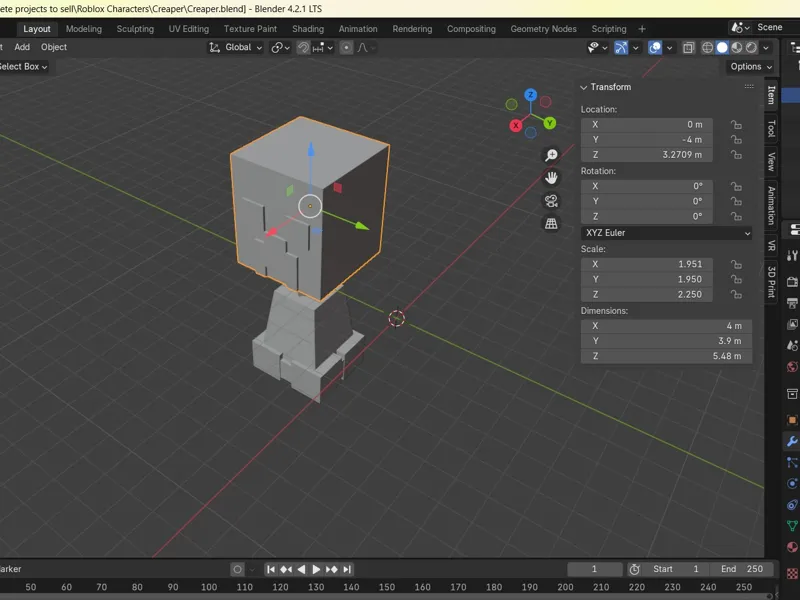Click the hand pan view icon

[x=551, y=178]
